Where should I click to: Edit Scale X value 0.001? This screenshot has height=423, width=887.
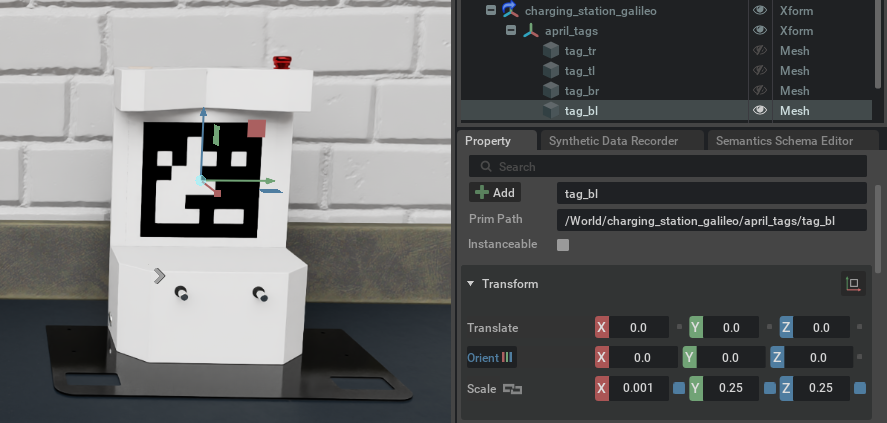[638, 388]
